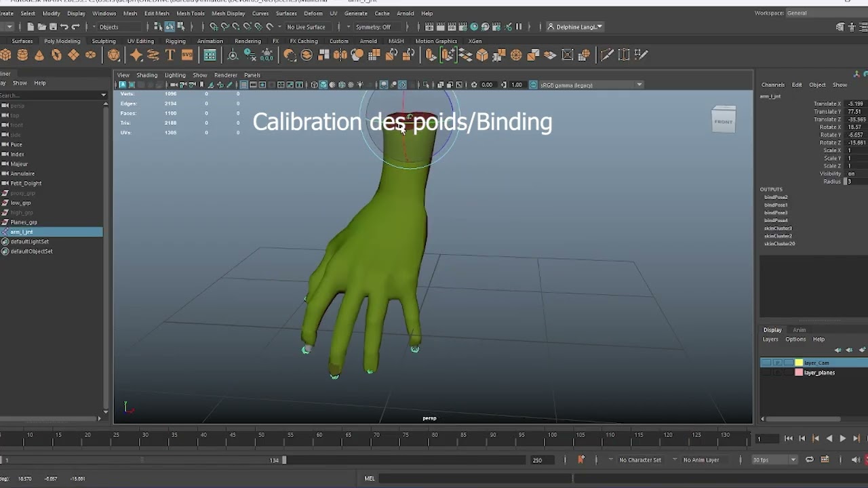Click the polygon disc shelf icon

point(90,55)
